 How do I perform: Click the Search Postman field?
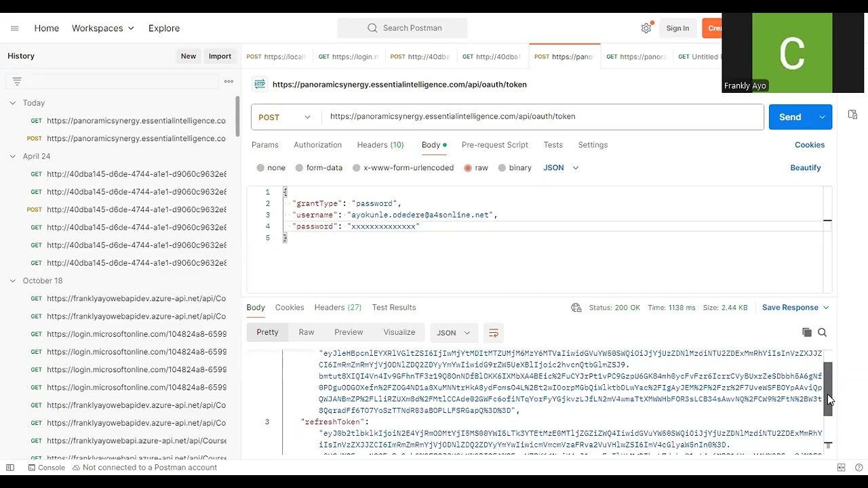pyautogui.click(x=402, y=28)
